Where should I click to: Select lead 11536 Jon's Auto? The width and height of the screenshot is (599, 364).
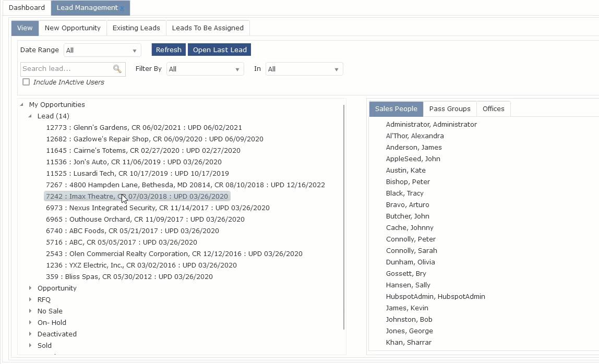coord(134,162)
